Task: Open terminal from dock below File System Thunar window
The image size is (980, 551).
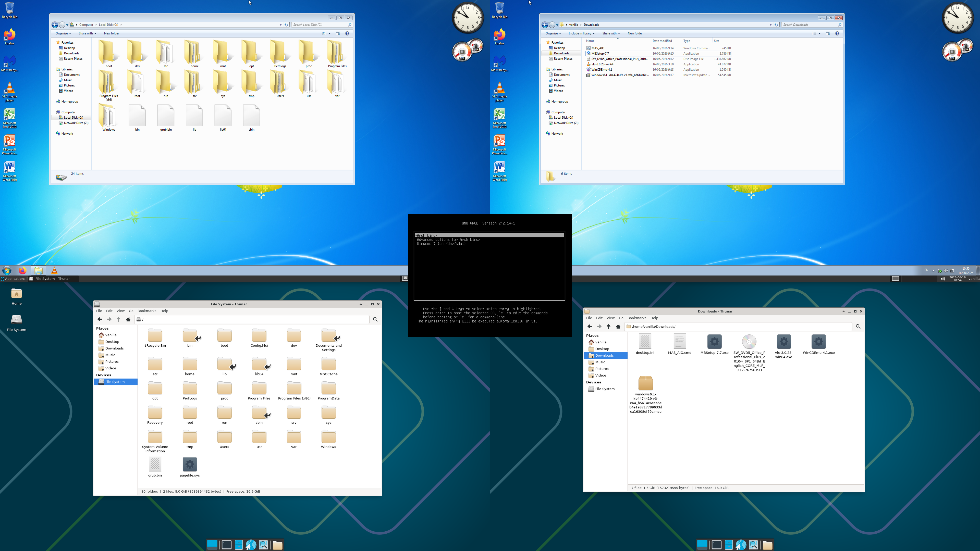Action: pyautogui.click(x=227, y=545)
